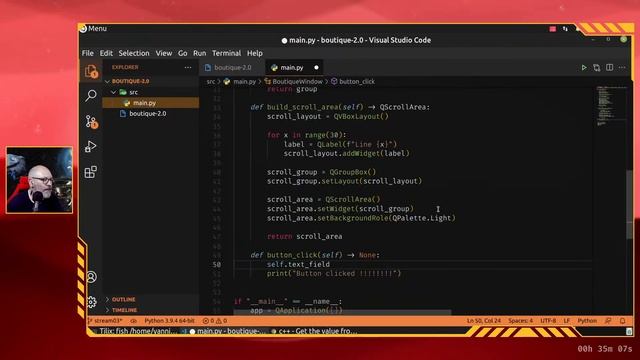Click the notifications bell in status bar
Screen dimensions: 640x360
tap(622, 321)
